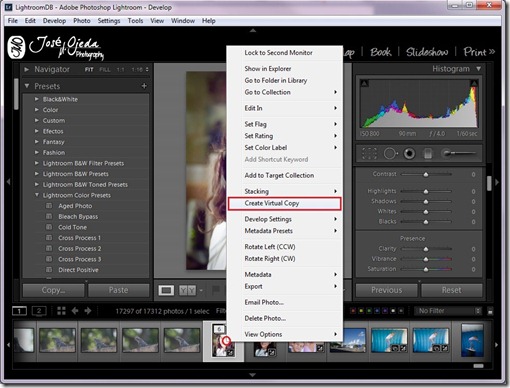Select the Crop Overlay tool
This screenshot has width=510, height=388.
click(x=369, y=154)
